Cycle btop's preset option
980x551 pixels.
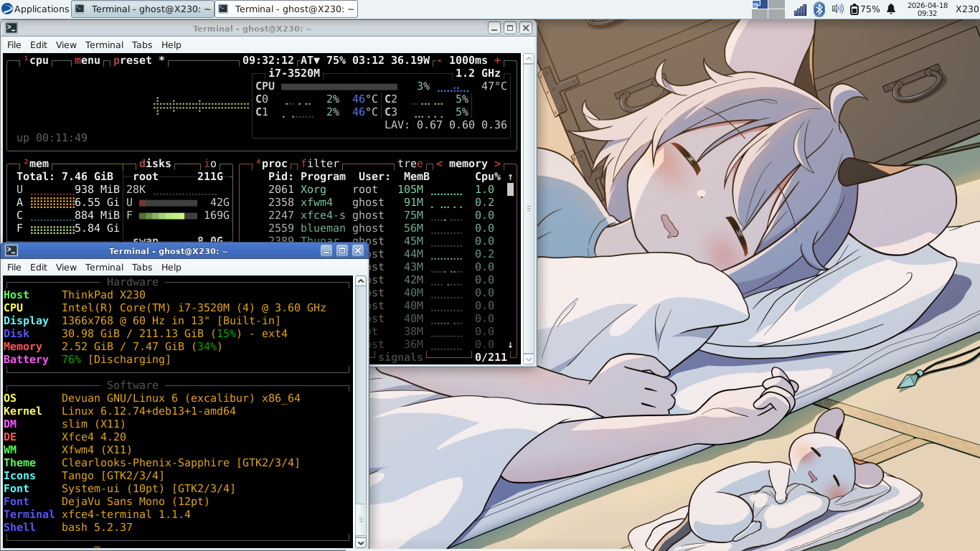tap(139, 60)
